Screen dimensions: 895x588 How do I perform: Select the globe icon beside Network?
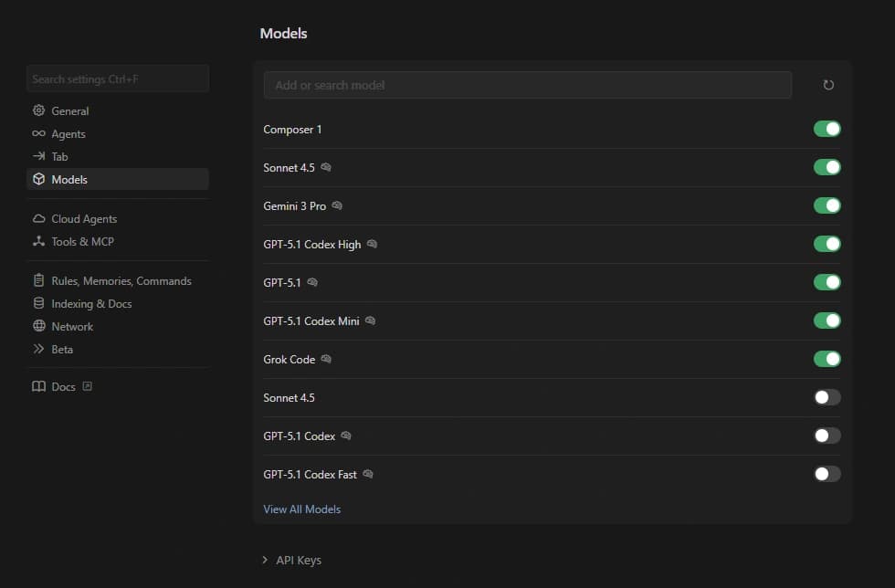37,326
